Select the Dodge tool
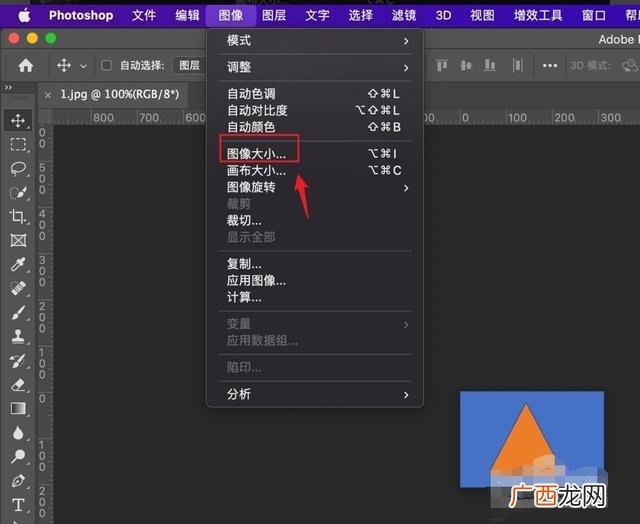Screen dimensions: 640x524 tap(18, 456)
